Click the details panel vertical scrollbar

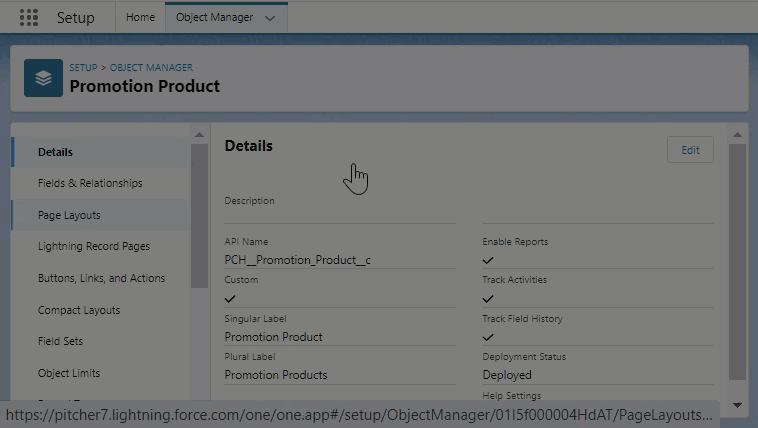[x=737, y=260]
